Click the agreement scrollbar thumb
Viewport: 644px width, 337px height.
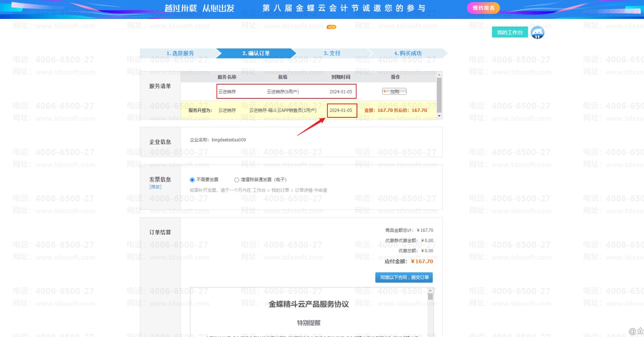[x=430, y=297]
